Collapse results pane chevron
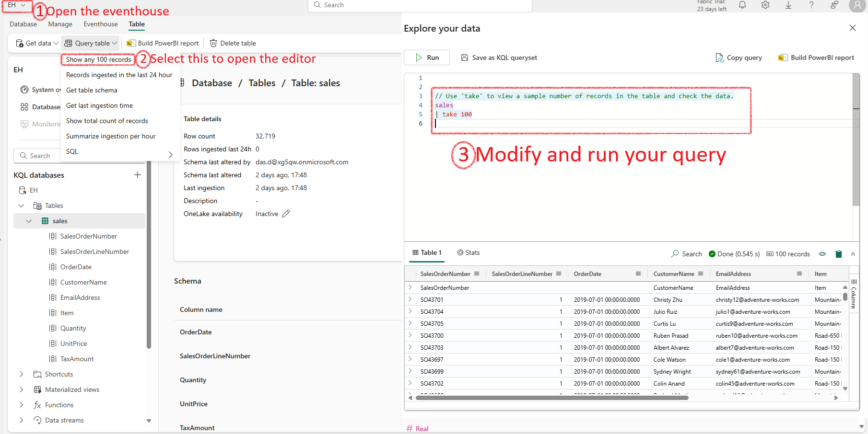Viewport: 868px width, 434px height. [853, 254]
